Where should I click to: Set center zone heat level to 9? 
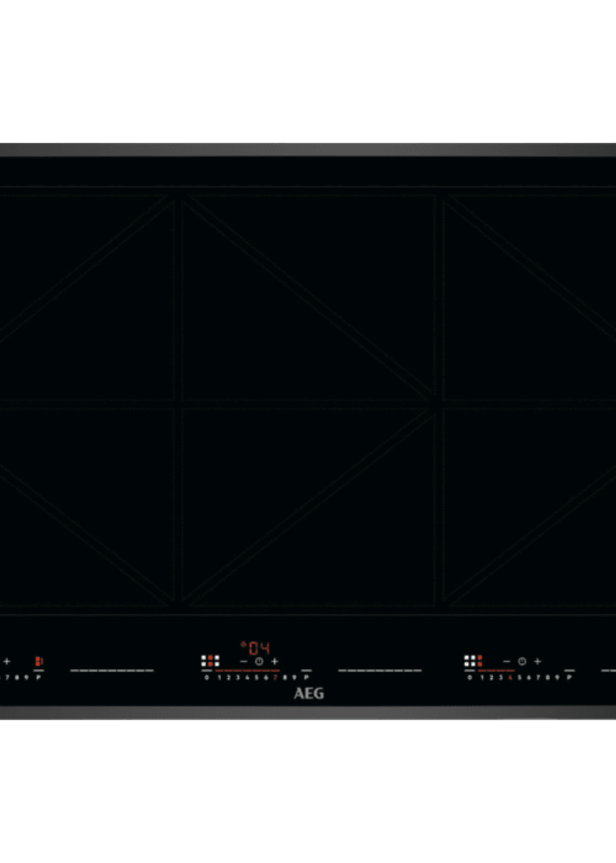(294, 678)
